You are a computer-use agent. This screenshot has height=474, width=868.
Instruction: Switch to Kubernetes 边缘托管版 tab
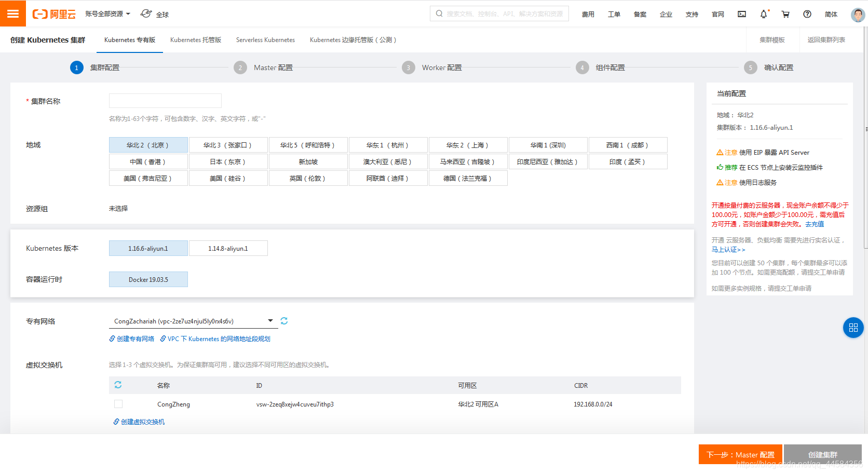(353, 39)
